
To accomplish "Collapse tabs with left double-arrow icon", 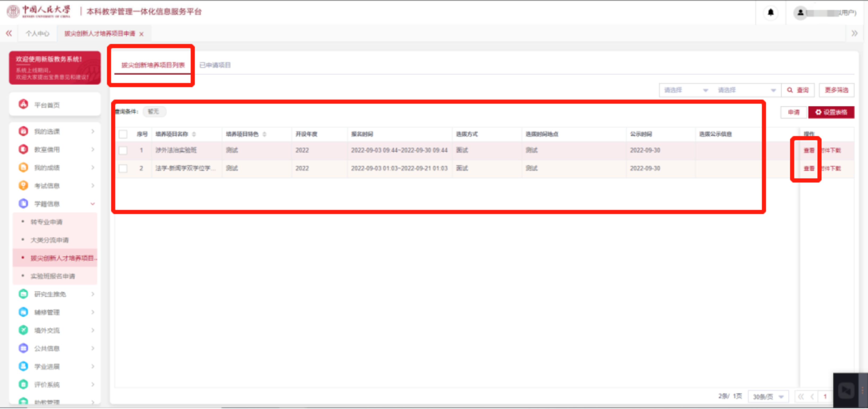I will point(9,33).
